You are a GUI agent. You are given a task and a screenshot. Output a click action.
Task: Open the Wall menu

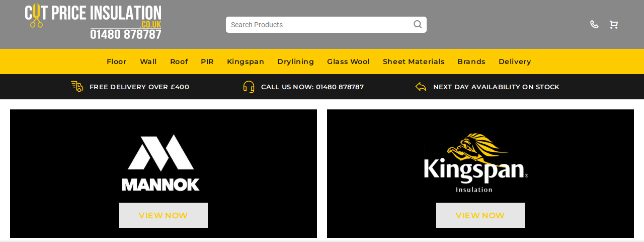[x=148, y=62]
